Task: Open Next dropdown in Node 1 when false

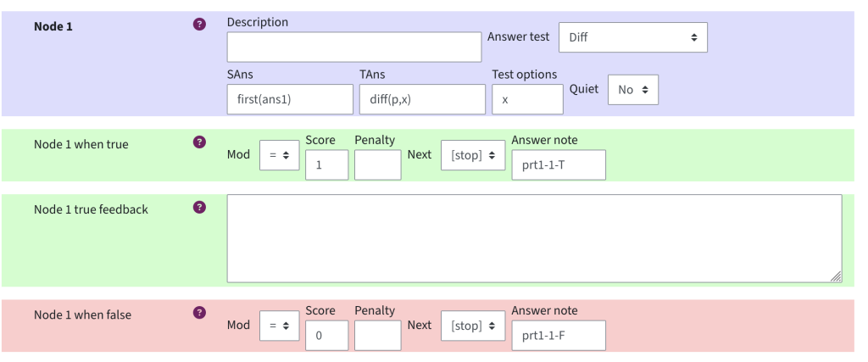Action: [473, 326]
